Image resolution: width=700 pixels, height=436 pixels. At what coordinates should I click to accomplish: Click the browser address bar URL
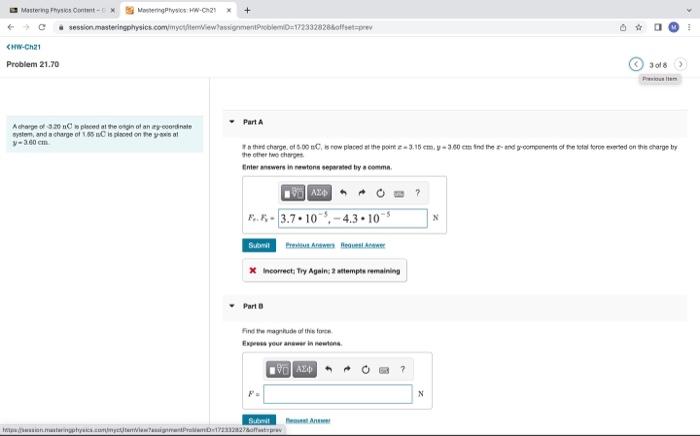221,27
